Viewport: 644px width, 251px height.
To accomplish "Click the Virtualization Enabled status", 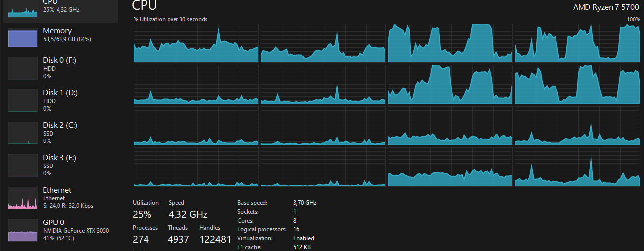I will 303,238.
